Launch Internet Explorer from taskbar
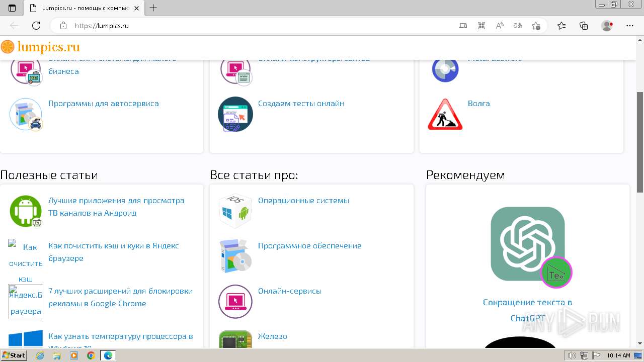 tap(40, 355)
